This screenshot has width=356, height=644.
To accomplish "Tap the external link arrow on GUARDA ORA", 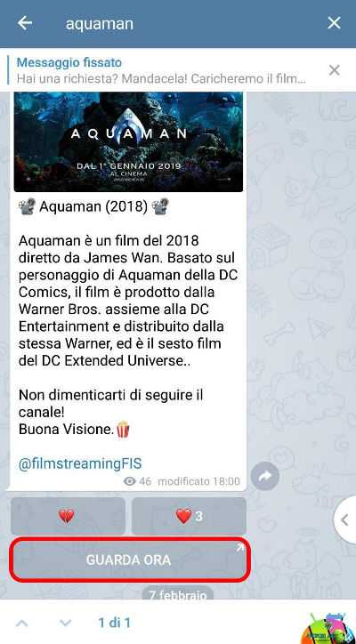I will 239,548.
